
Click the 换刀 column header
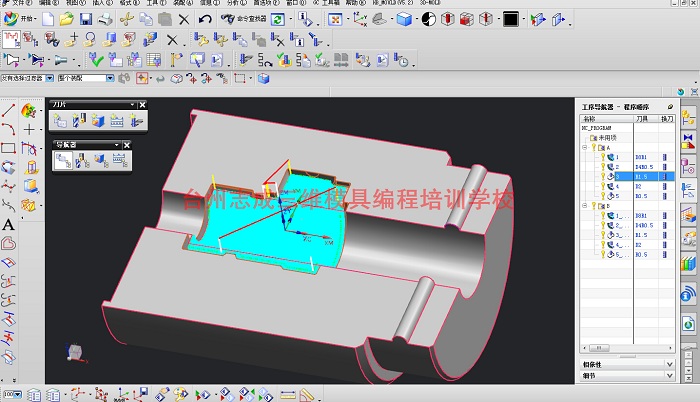pos(667,119)
